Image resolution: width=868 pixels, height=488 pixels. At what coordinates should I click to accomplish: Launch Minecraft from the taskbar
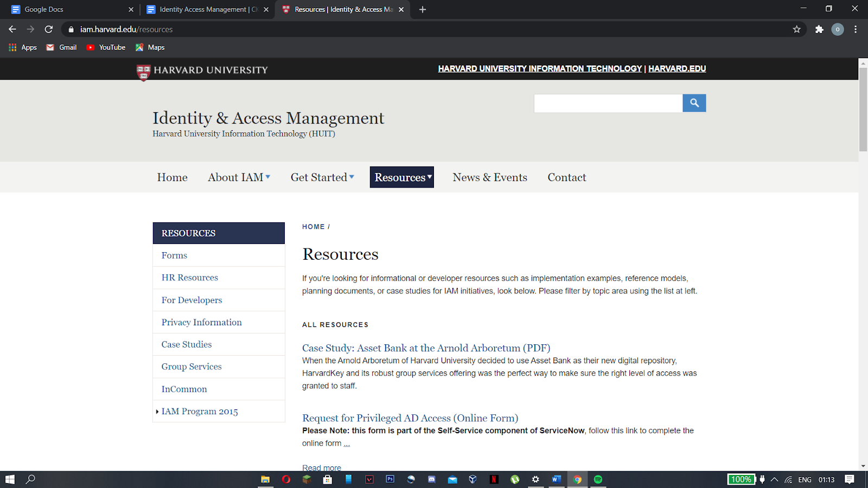(x=307, y=479)
